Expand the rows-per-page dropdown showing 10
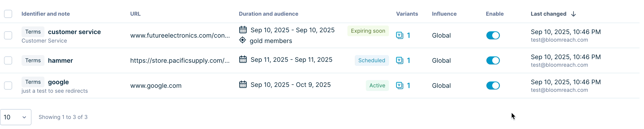Screen dimensions: 644x129 15,117
